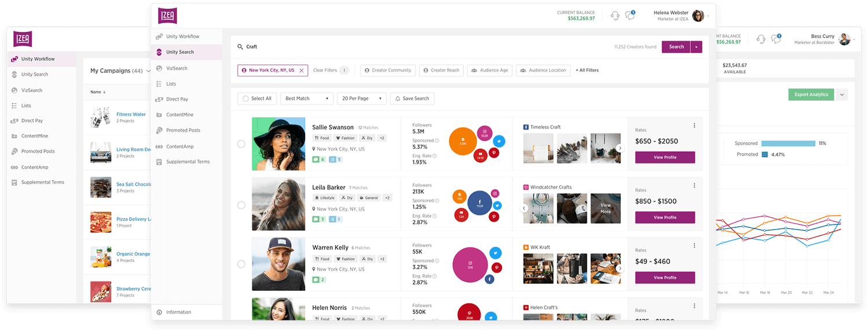Viewport: 868px width, 332px height.
Task: Click the purple Search button
Action: click(676, 47)
